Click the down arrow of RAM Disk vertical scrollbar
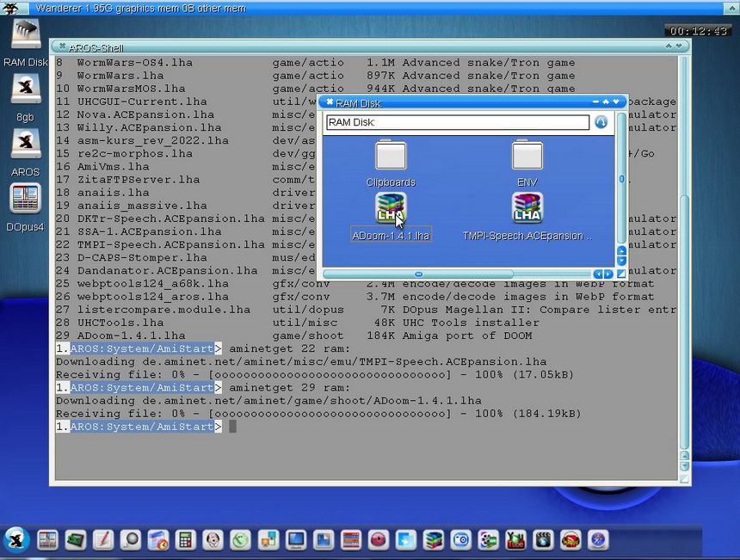Viewport: 740px width, 560px height. [x=621, y=261]
